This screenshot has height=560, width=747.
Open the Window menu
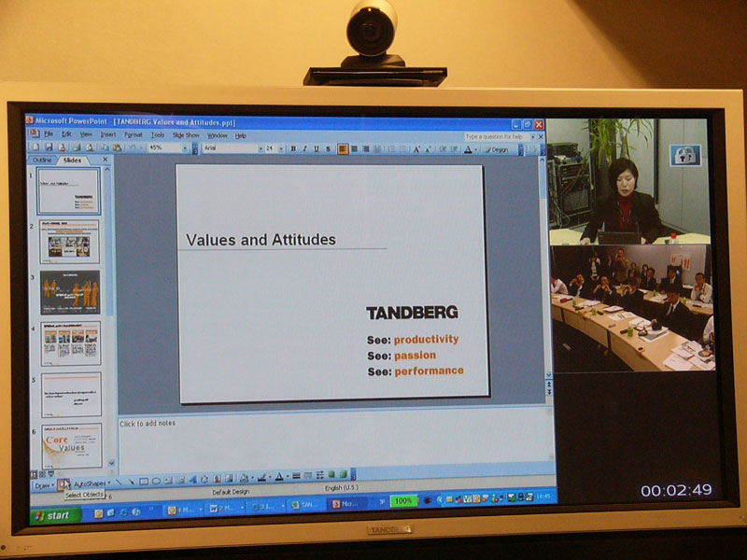coord(218,135)
